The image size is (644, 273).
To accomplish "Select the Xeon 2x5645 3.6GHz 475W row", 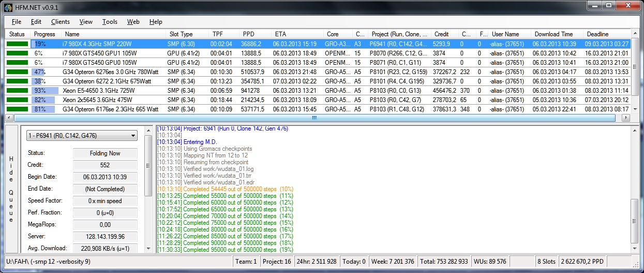I will pyautogui.click(x=318, y=99).
